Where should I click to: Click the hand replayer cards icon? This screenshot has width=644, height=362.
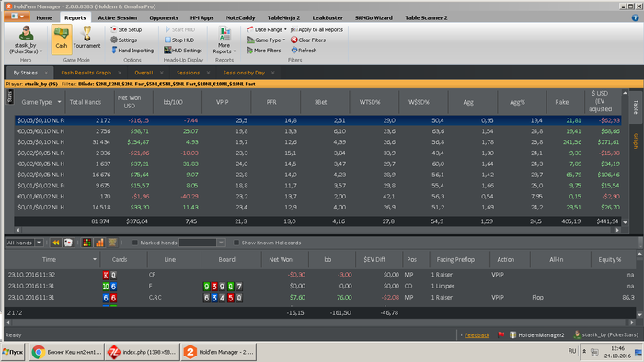pos(68,243)
